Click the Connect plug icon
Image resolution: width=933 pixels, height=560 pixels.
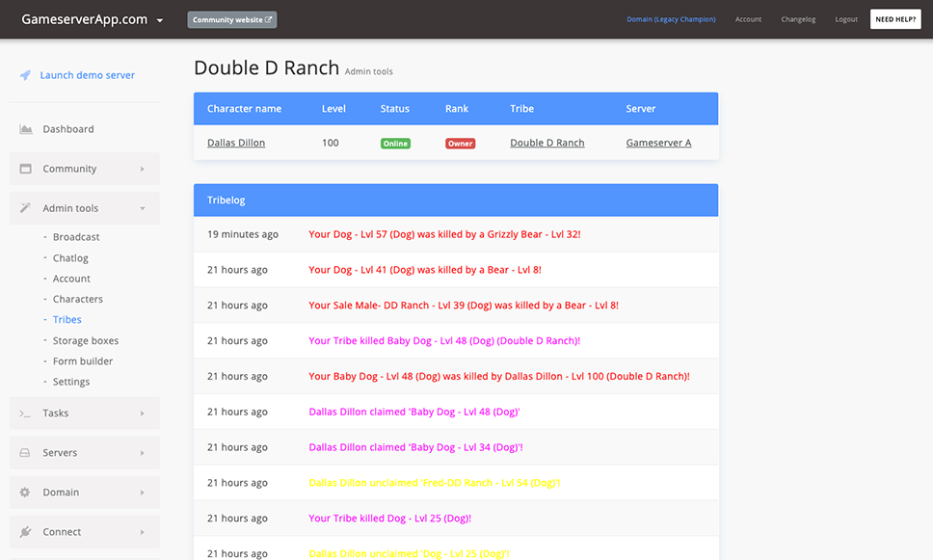tap(25, 531)
